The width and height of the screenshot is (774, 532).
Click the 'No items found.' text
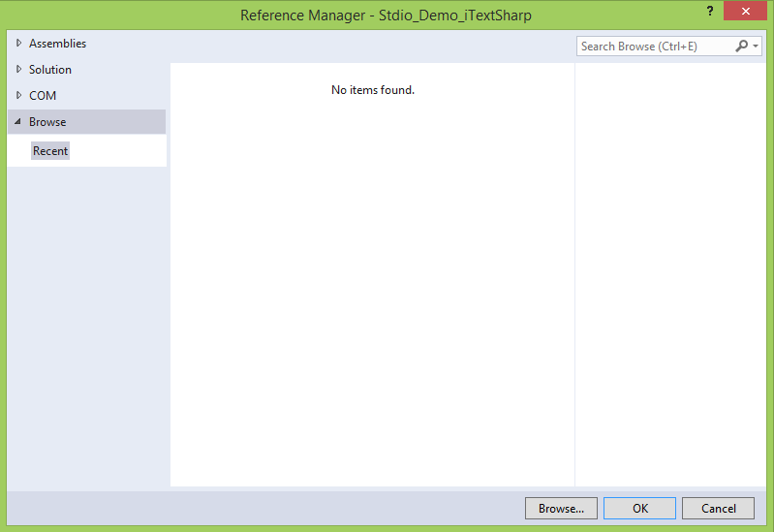(x=373, y=90)
